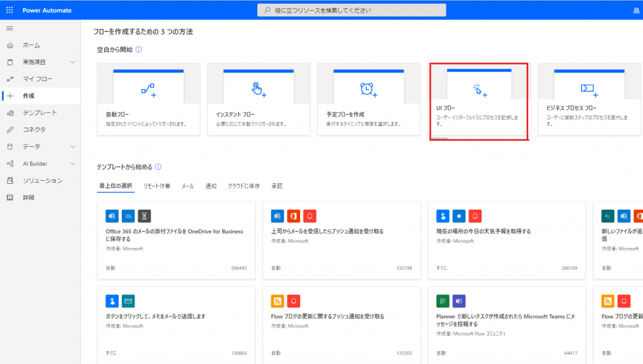643x364 pixels.
Task: Expand the 実施項目 chevron
Action: (x=73, y=62)
